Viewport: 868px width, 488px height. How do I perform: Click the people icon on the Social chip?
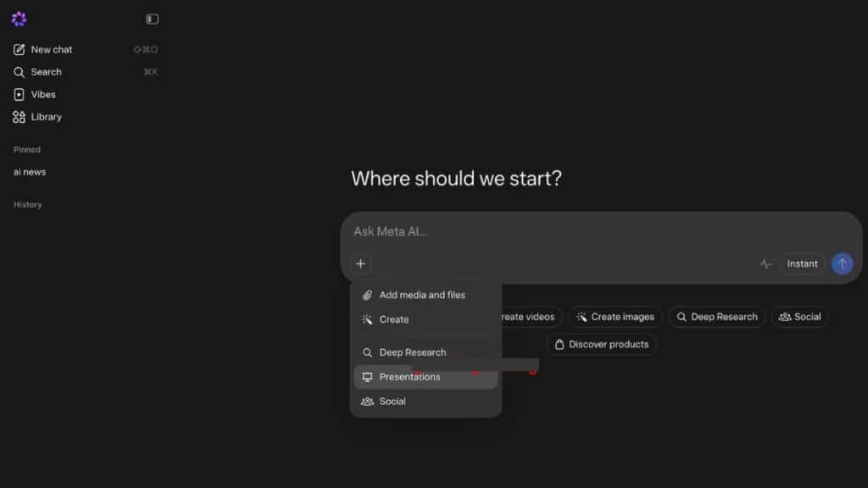click(x=785, y=317)
